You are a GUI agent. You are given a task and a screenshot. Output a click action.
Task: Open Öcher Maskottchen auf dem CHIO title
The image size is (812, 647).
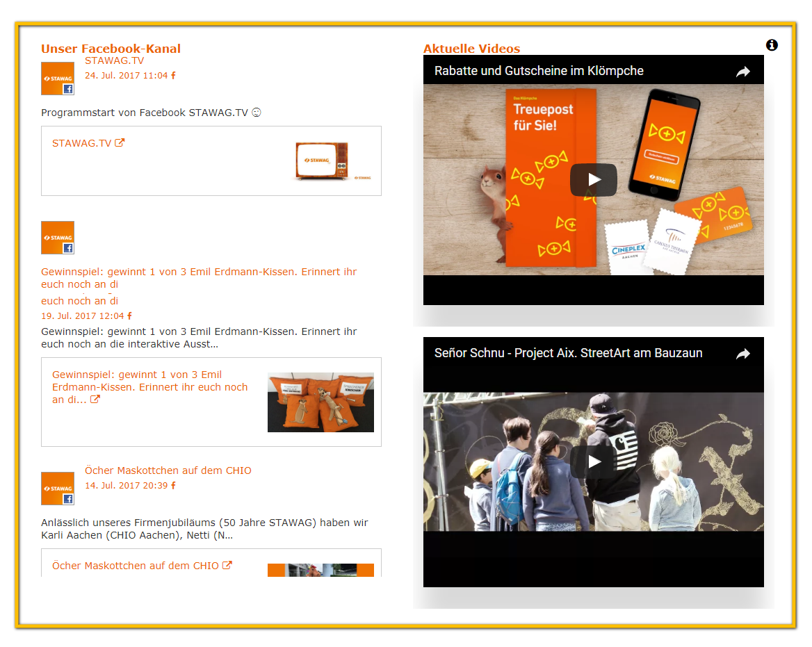168,470
